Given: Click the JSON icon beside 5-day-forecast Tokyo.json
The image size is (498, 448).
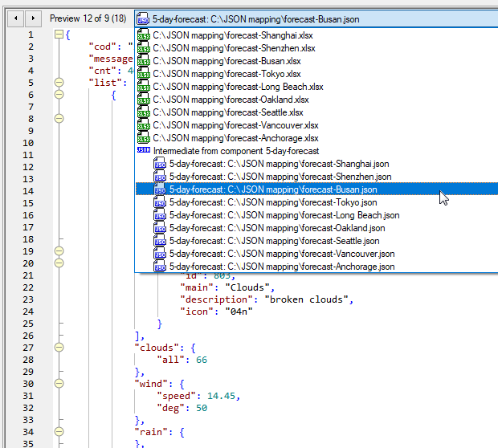Looking at the screenshot, I should coord(160,202).
